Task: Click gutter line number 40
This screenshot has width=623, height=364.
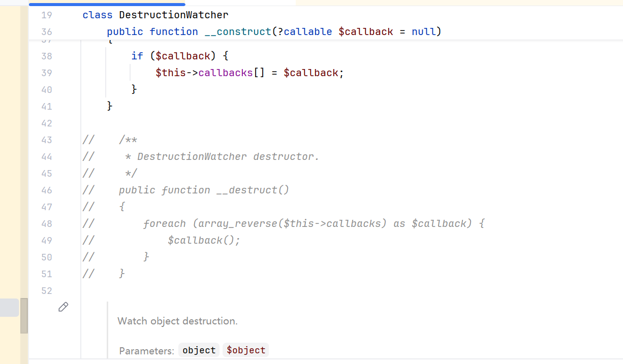Action: pos(47,89)
